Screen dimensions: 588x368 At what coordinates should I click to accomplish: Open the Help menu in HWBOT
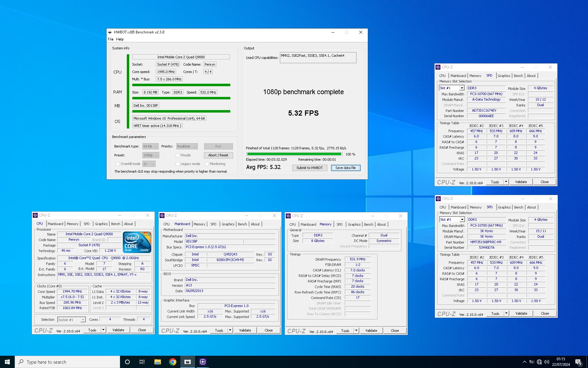click(x=120, y=39)
